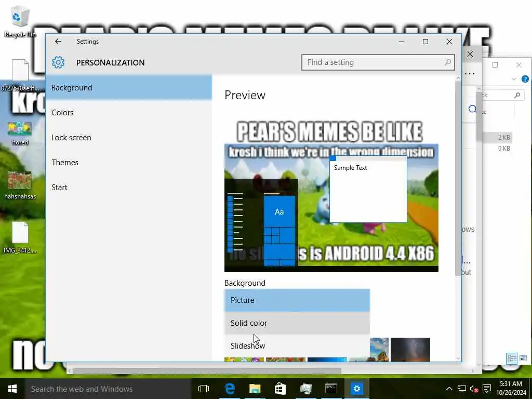532x399 pixels.
Task: Open the Windows Store taskbar icon
Action: click(280, 389)
